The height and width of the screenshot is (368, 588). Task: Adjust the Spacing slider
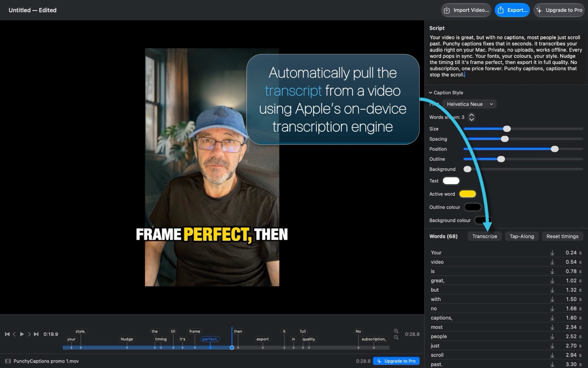(x=505, y=139)
